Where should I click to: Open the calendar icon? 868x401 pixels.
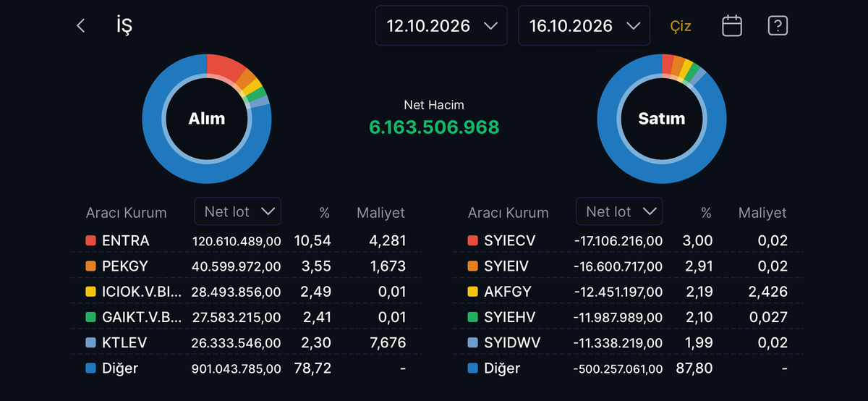tap(732, 26)
